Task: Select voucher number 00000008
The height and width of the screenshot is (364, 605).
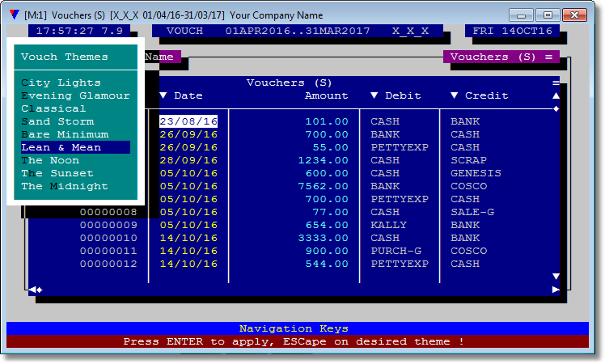Action: pyautogui.click(x=108, y=212)
